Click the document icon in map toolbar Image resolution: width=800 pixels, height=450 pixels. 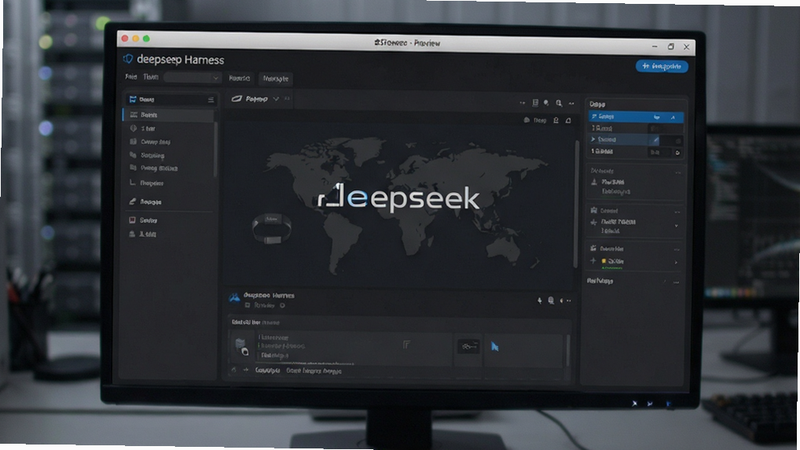535,103
